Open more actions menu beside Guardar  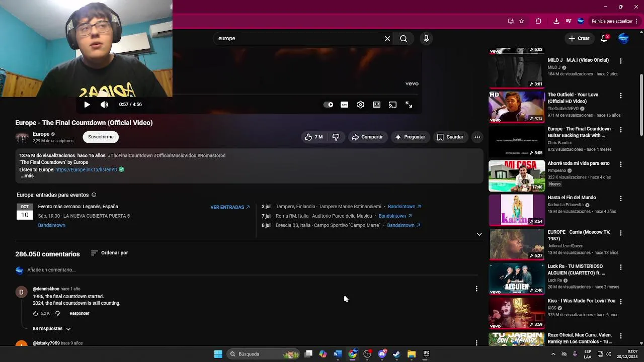point(477,137)
